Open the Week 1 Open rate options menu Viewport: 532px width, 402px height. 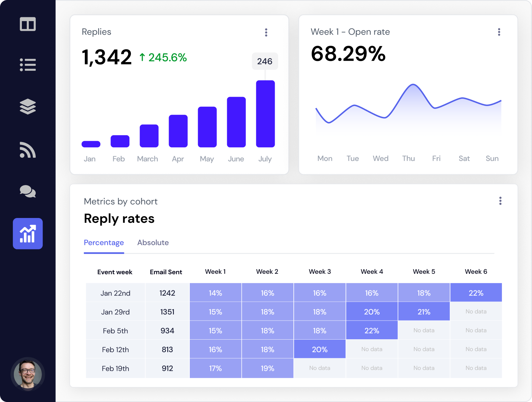coord(499,32)
